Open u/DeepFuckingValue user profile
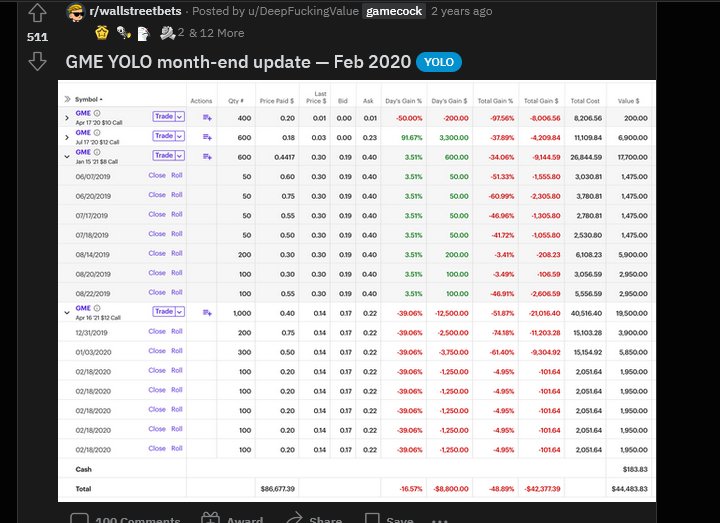 [303, 11]
